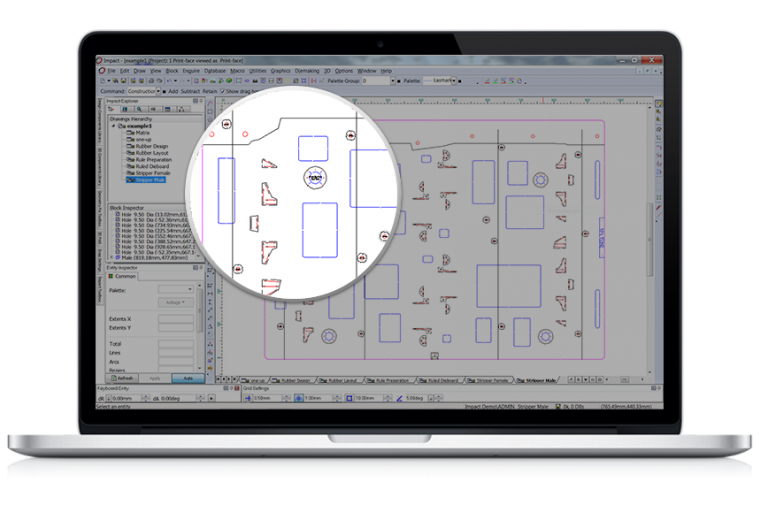Click the Add command option

(x=173, y=91)
